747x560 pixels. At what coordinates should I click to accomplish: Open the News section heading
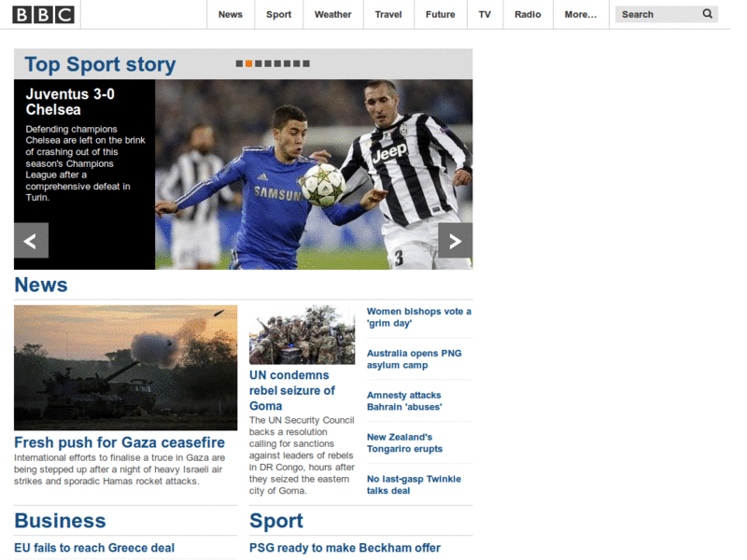click(41, 285)
